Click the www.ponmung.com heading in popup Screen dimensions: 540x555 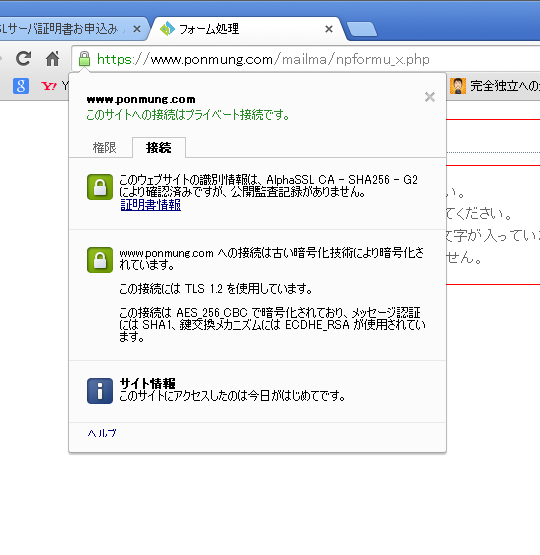point(141,99)
